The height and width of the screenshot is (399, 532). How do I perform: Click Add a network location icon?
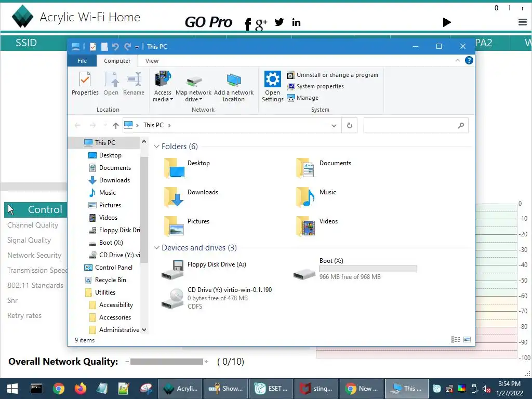coord(233,87)
